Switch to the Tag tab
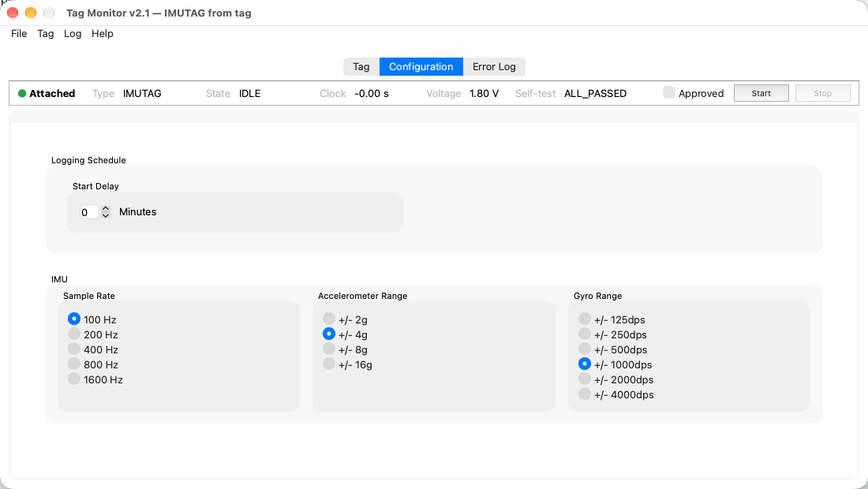This screenshot has width=868, height=489. 361,67
